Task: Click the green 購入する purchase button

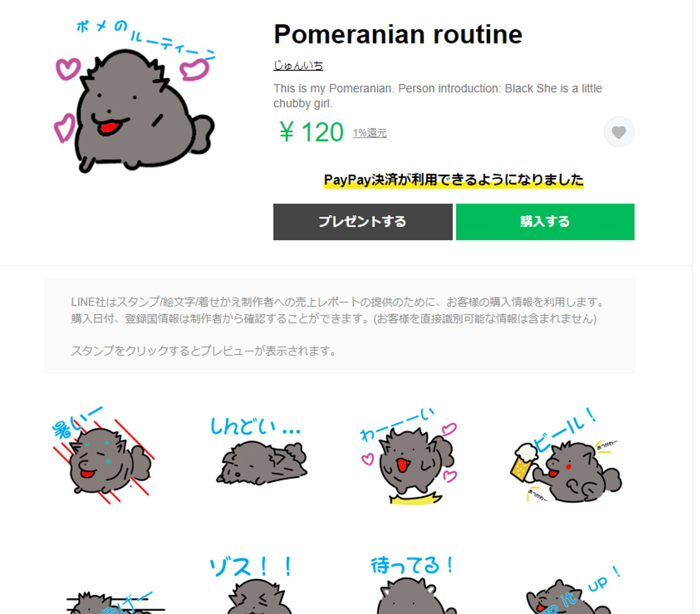Action: (545, 222)
